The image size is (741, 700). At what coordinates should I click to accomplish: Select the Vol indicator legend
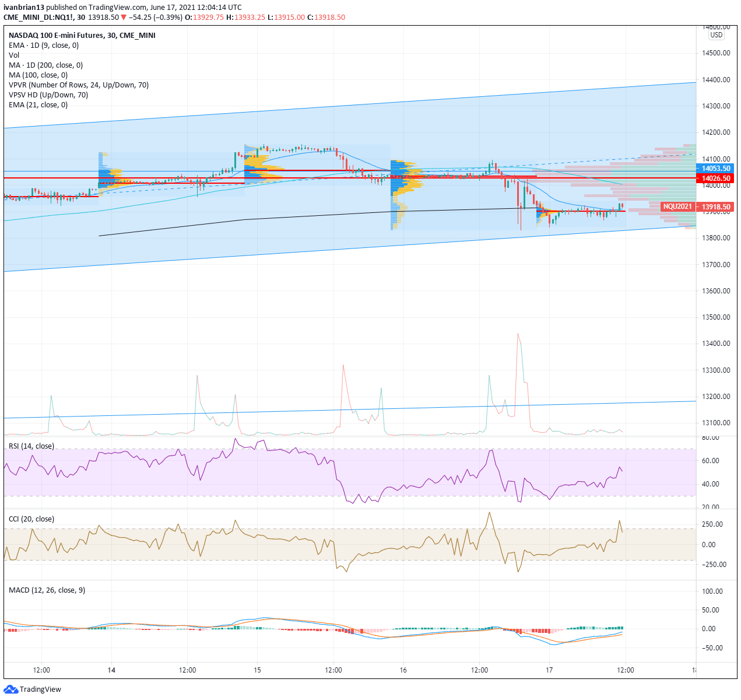pyautogui.click(x=14, y=55)
